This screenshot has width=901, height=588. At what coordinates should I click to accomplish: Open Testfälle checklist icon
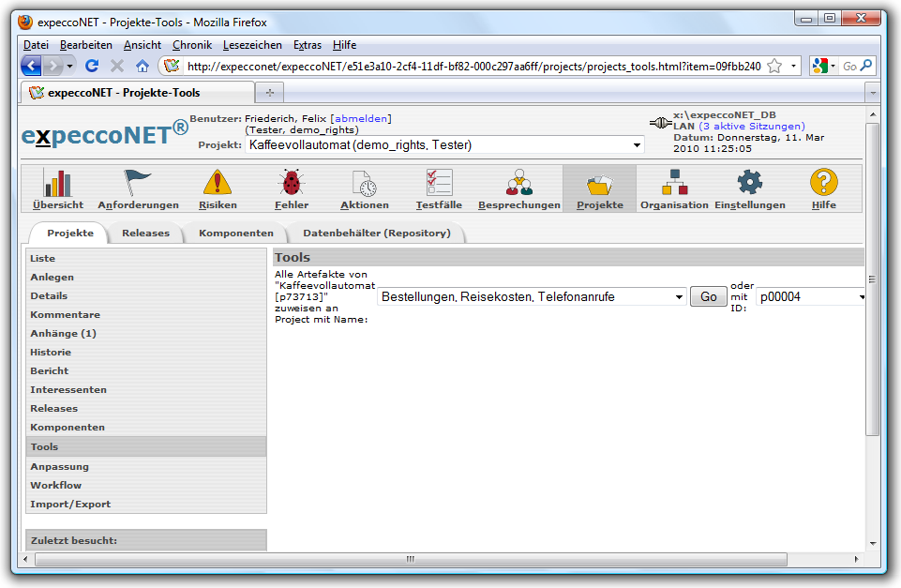[x=439, y=183]
